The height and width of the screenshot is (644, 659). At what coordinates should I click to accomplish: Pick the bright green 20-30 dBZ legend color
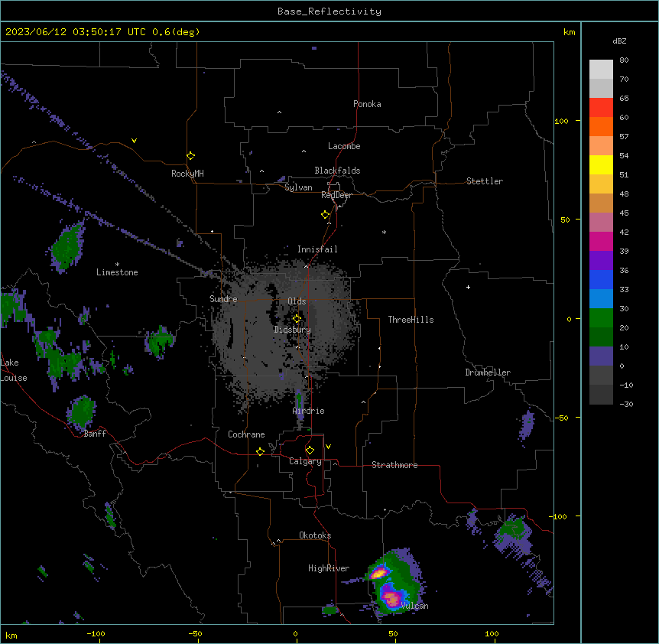(601, 318)
